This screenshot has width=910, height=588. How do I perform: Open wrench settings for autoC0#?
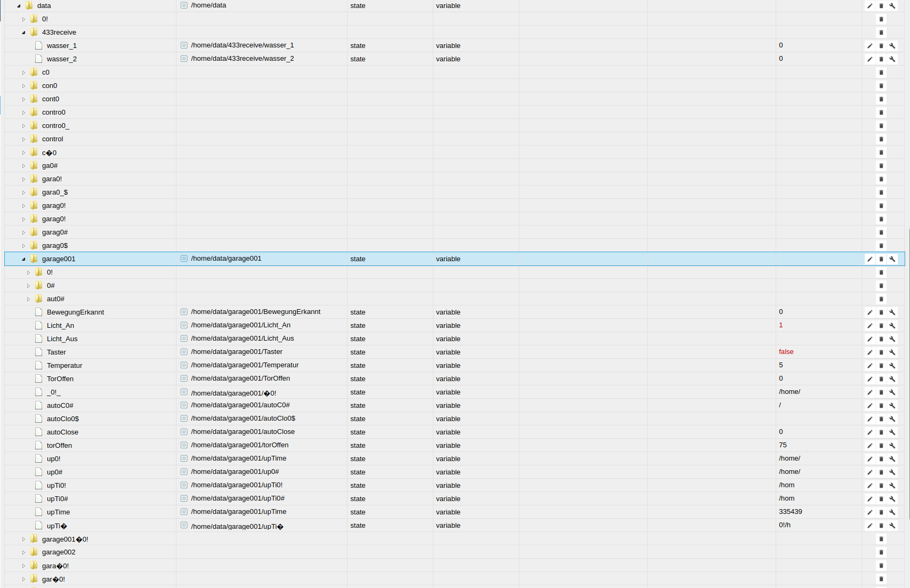click(x=892, y=406)
